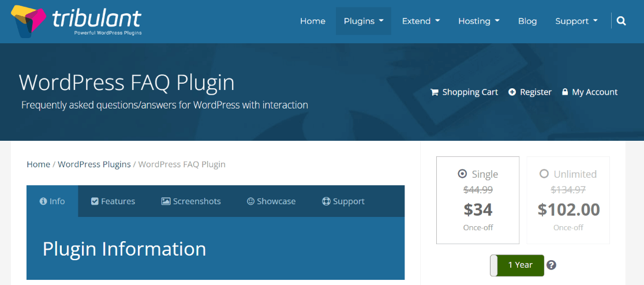The image size is (644, 285).
Task: Switch to the Features tab
Action: pos(113,201)
